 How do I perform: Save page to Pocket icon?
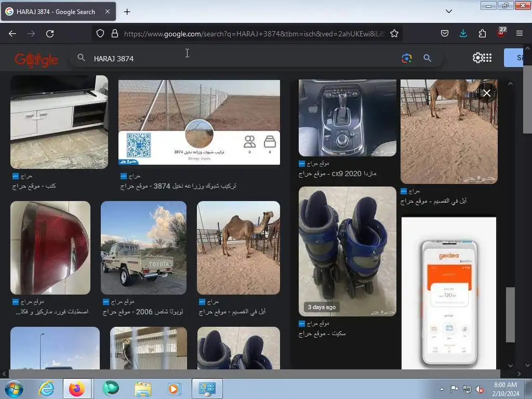click(x=445, y=33)
